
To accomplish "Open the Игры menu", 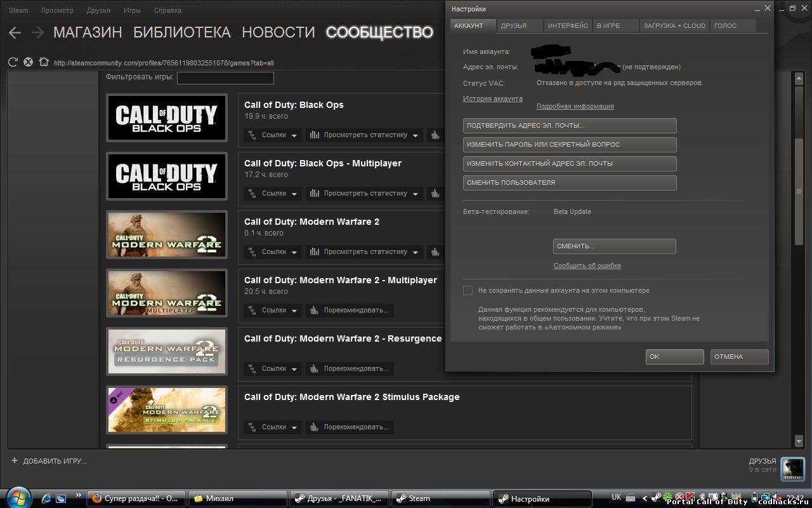I will (132, 10).
